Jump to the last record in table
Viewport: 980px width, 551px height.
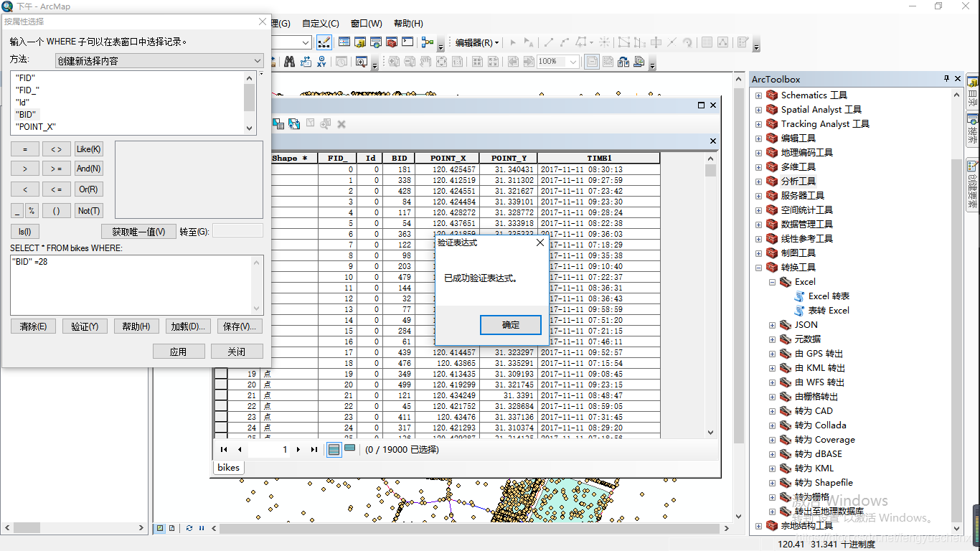tap(314, 450)
